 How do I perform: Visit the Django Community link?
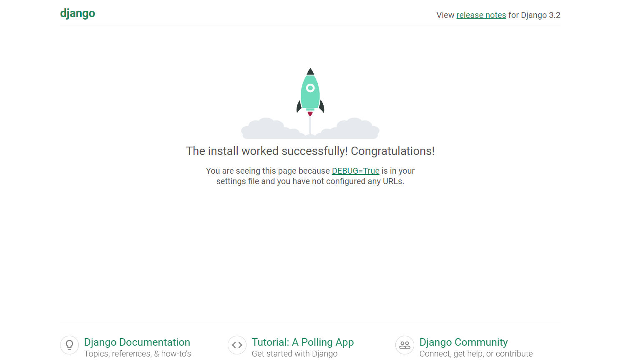464,342
